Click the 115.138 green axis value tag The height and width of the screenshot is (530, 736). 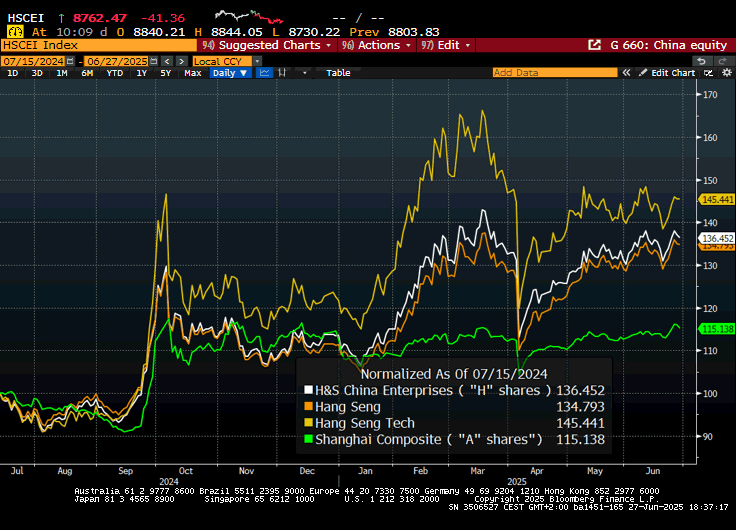(x=717, y=329)
